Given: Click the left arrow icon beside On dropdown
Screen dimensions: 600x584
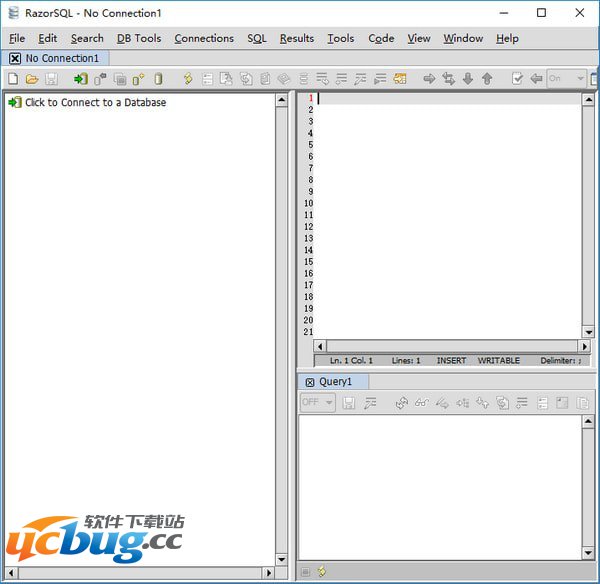Looking at the screenshot, I should 536,79.
